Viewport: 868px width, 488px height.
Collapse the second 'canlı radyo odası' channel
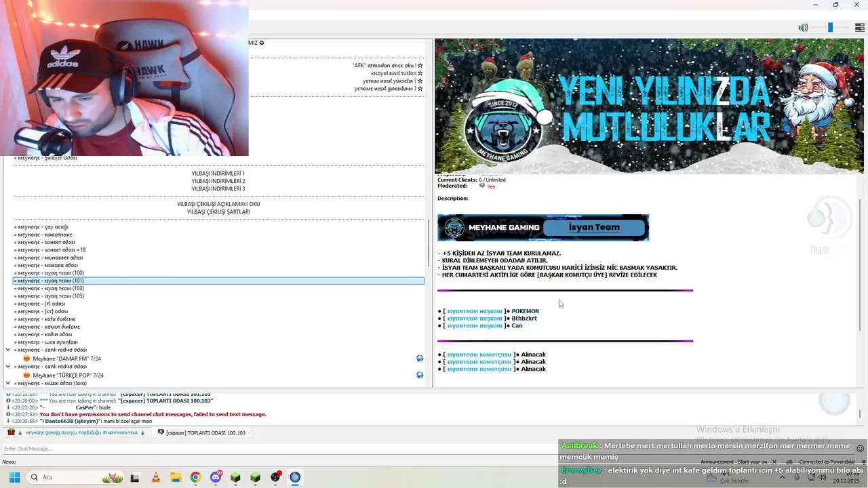click(8, 367)
